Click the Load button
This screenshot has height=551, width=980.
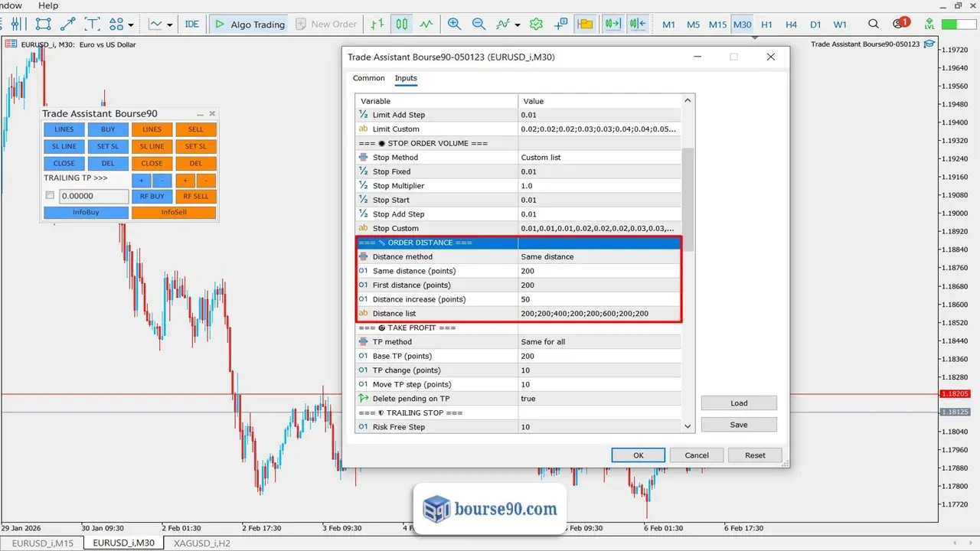(739, 403)
